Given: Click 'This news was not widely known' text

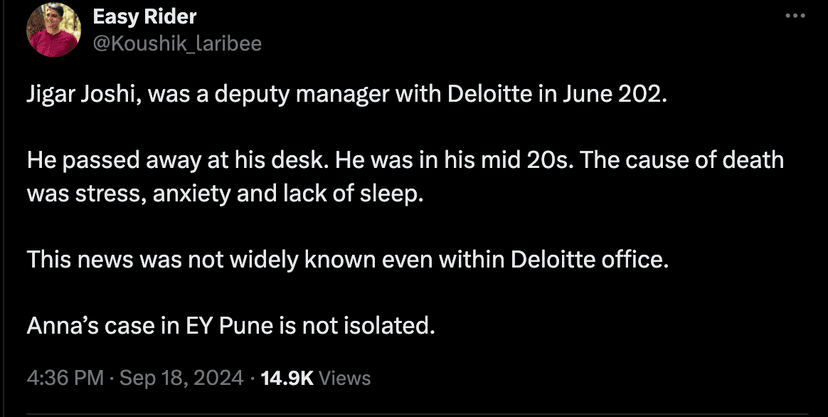Looking at the screenshot, I should coord(183,259).
